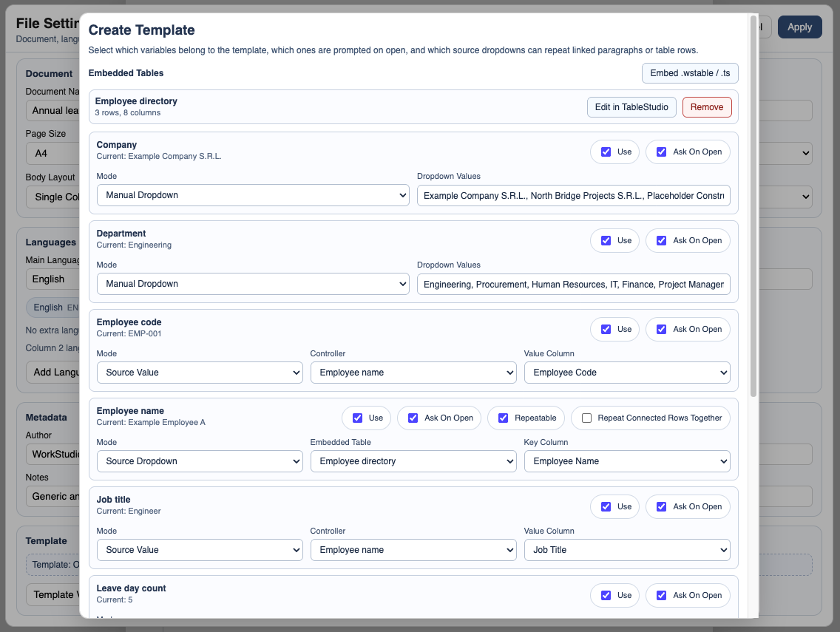840x632 pixels.
Task: Open Employee code Mode dropdown
Action: [x=200, y=373]
